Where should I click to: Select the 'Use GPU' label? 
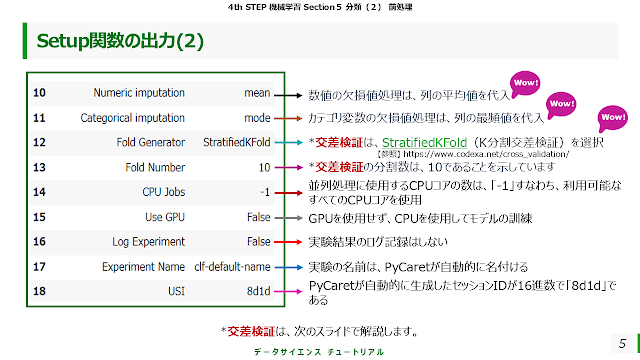click(x=165, y=217)
